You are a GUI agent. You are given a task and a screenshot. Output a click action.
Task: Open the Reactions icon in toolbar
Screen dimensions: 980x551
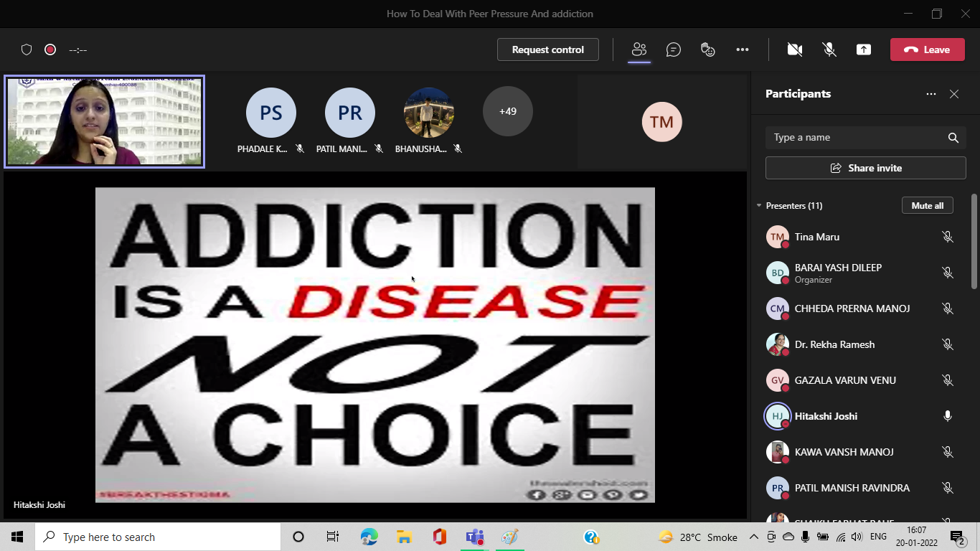pos(708,50)
